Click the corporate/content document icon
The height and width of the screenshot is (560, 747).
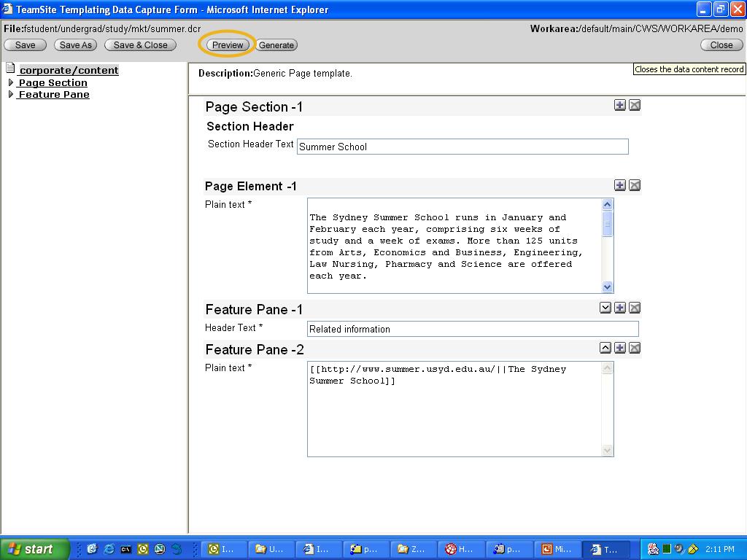coord(10,69)
